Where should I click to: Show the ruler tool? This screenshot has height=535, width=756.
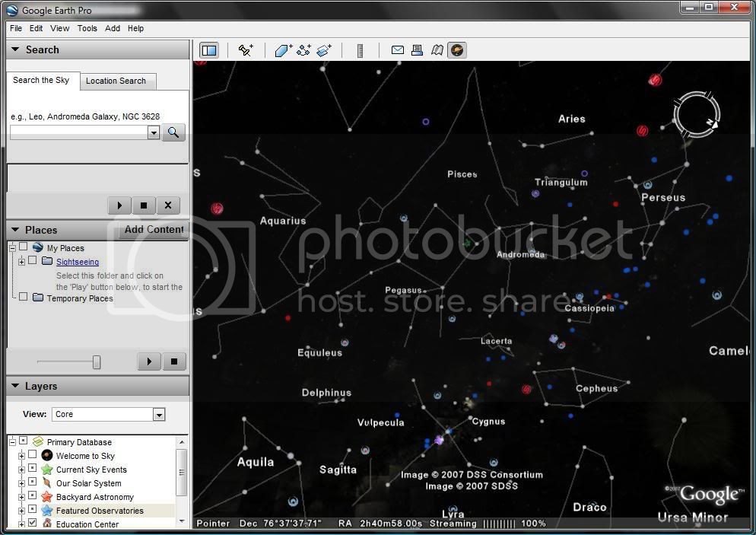[360, 51]
